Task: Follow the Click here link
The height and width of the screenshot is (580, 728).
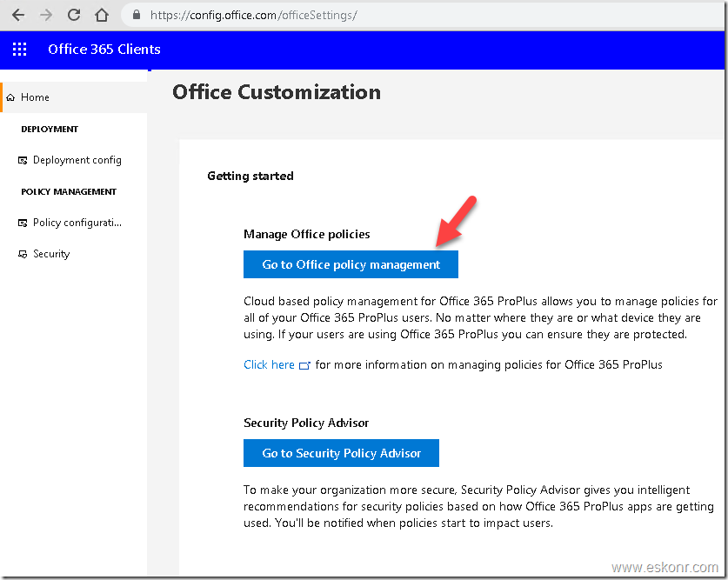Action: tap(269, 364)
